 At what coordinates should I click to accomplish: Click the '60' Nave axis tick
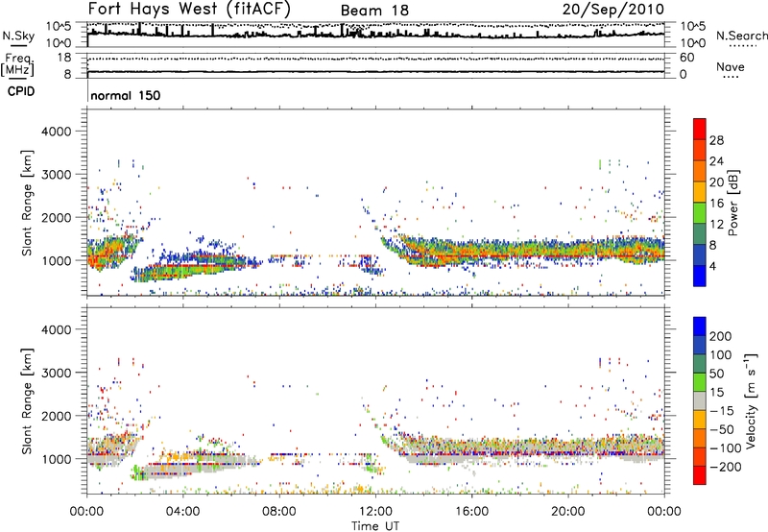point(686,58)
